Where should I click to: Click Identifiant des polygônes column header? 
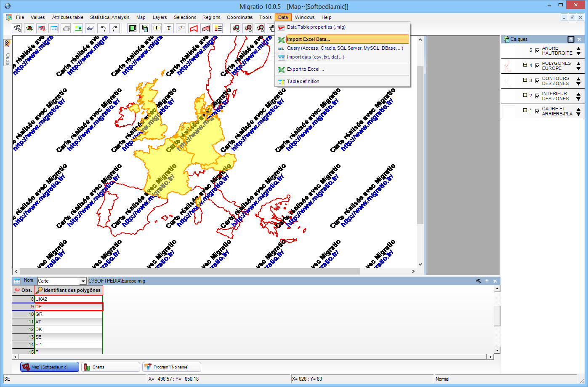coord(69,290)
